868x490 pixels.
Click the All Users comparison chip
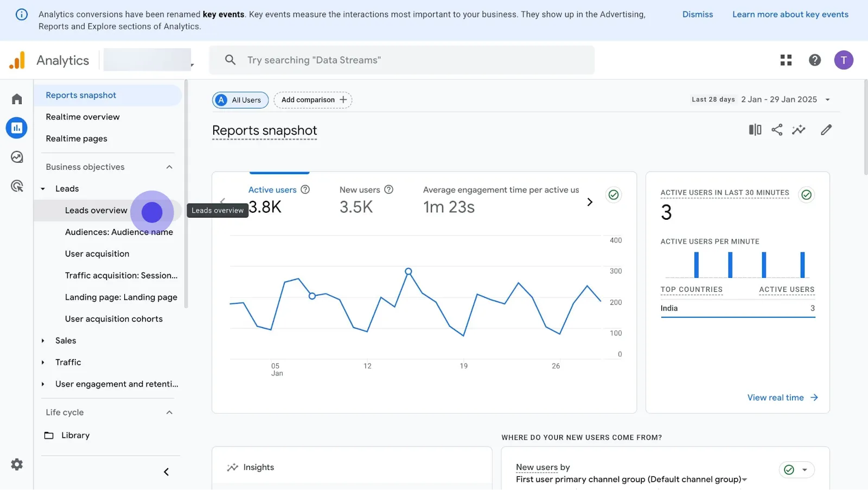(x=240, y=100)
